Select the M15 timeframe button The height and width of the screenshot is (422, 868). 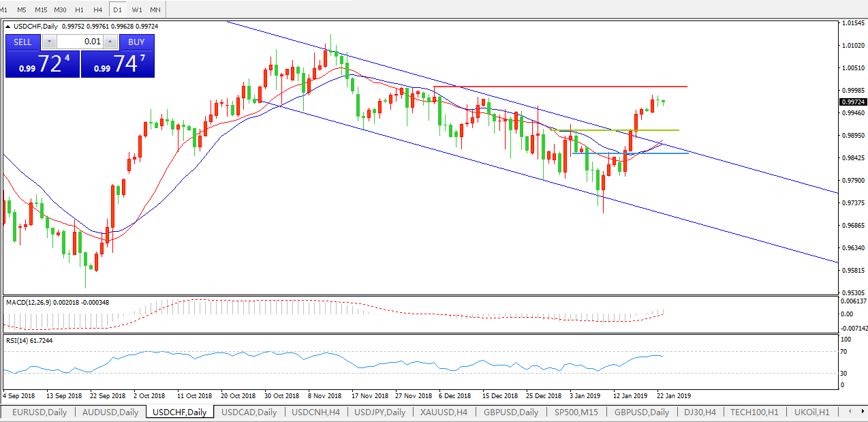41,10
